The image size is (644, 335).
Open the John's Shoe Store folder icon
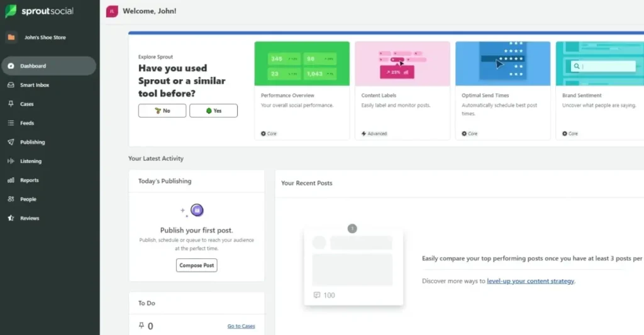(x=11, y=37)
